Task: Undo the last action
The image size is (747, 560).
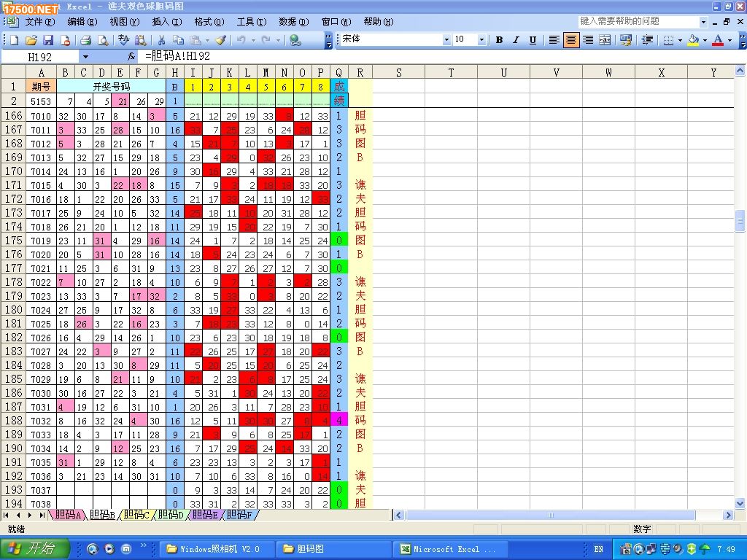Action: 241,40
